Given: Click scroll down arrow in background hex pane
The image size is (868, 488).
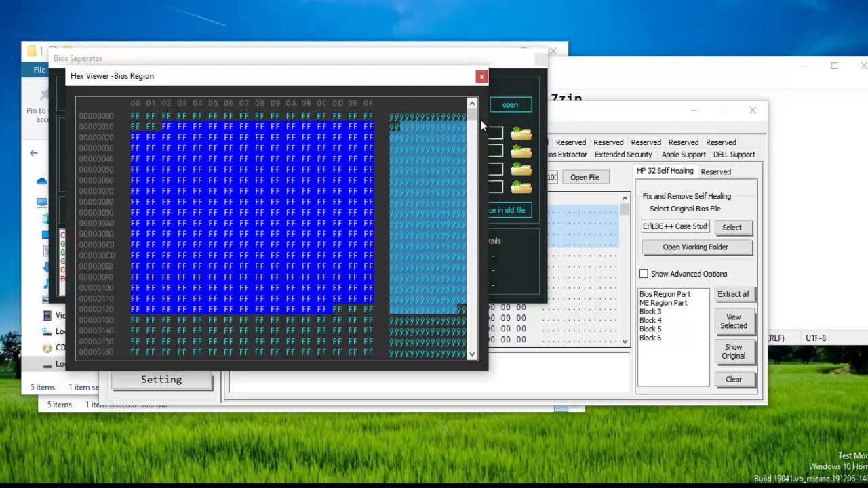Looking at the screenshot, I should tap(625, 341).
